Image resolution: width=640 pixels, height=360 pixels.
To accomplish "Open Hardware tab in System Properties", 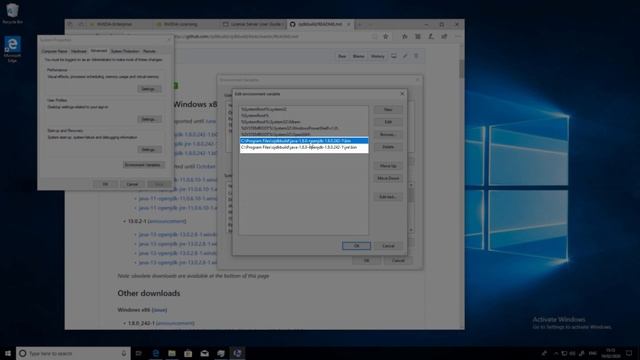I will pos(79,51).
